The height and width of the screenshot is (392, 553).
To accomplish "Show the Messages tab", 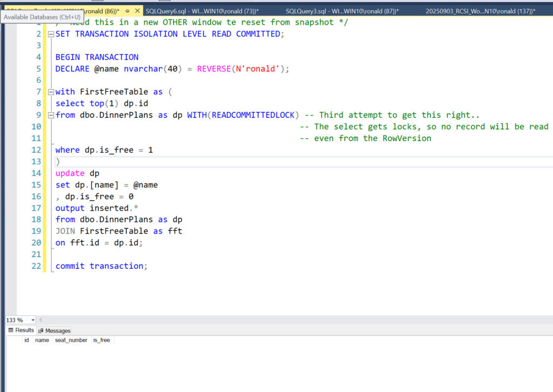I will tap(54, 330).
